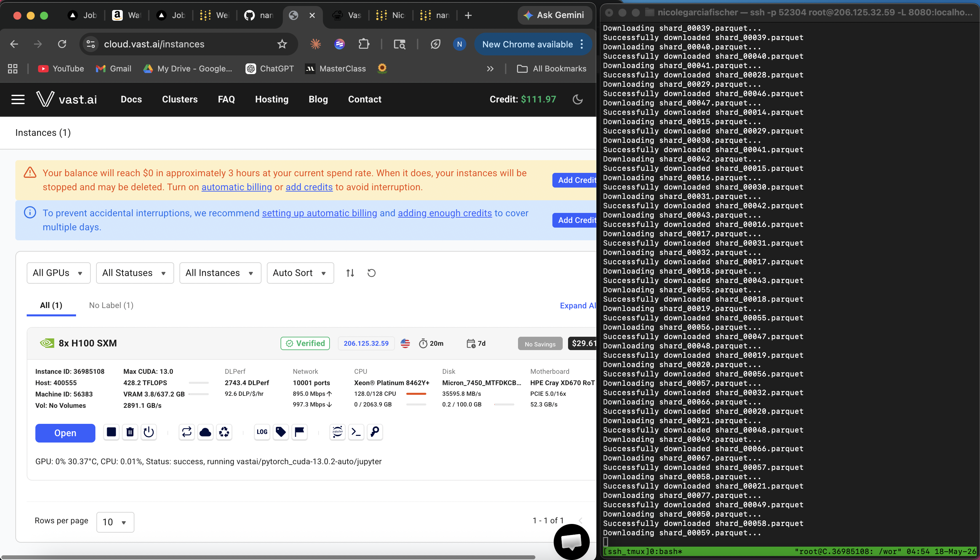Click the trash icon to destroy instance
This screenshot has width=980, height=560.
(x=130, y=432)
